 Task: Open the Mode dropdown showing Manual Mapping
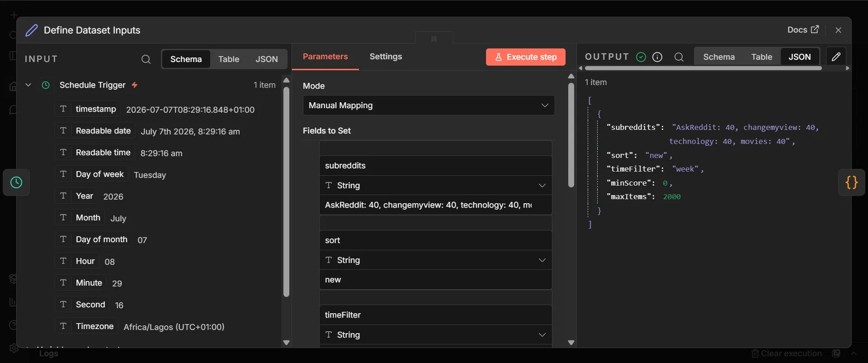point(429,105)
